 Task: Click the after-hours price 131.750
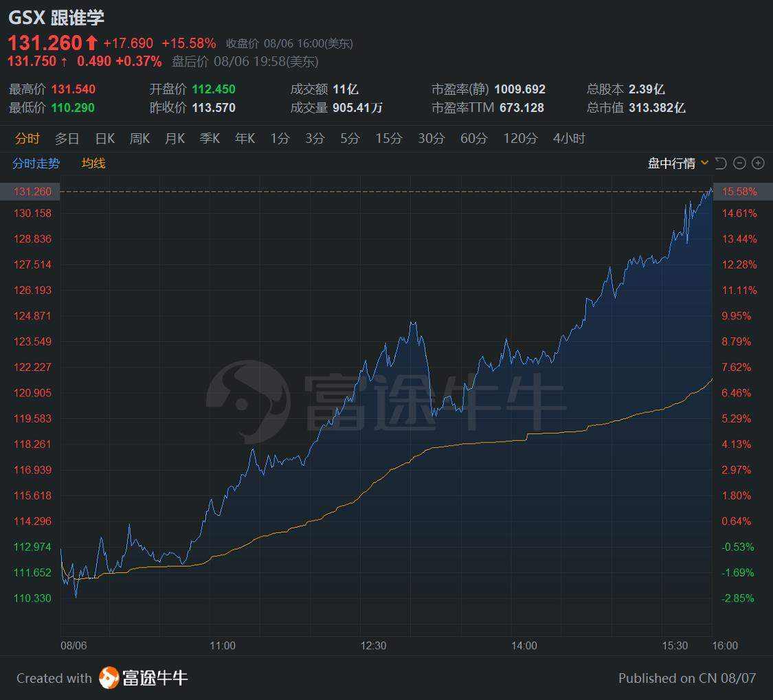(32, 61)
